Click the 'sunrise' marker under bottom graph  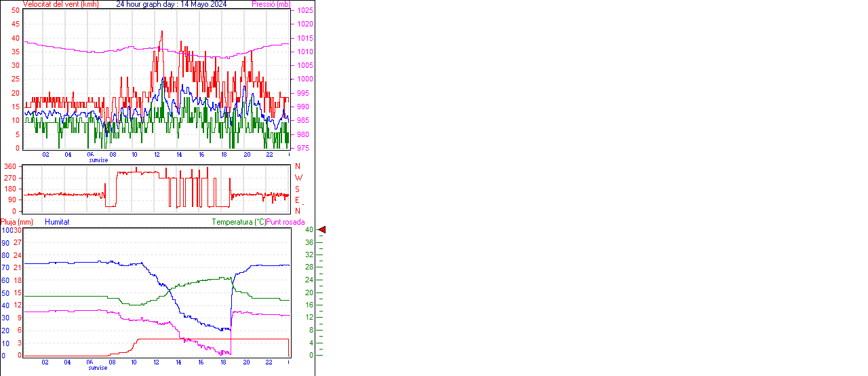tap(98, 367)
